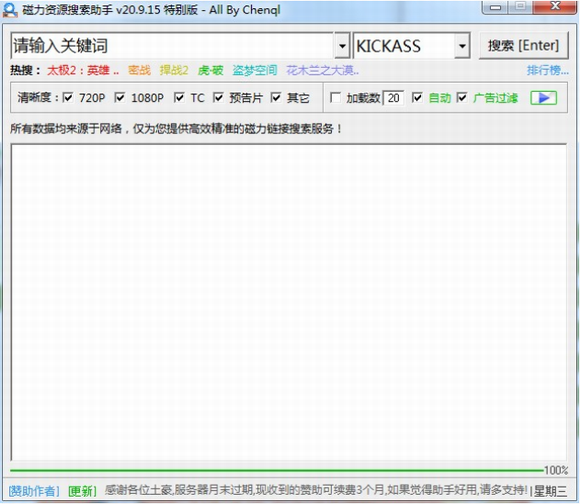Disable the 预告片 checkbox
The height and width of the screenshot is (504, 580).
click(218, 98)
